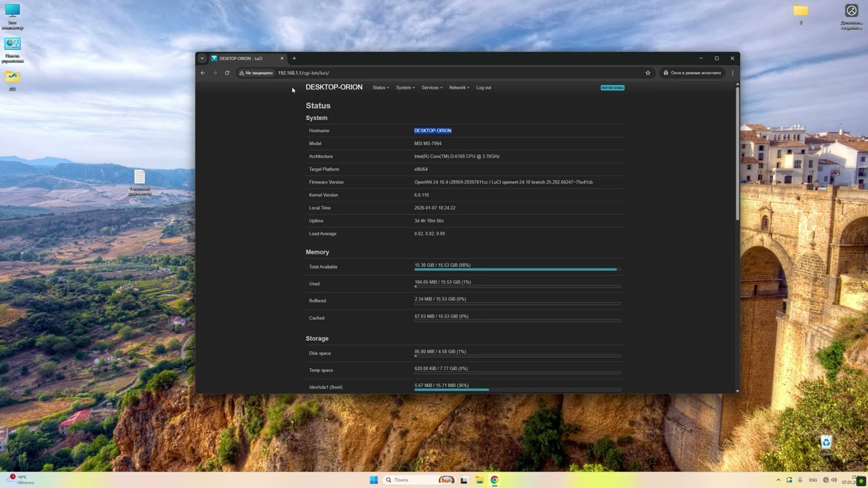Select the yellow folder shortcut below Control Panel
868x488 pixels.
(x=12, y=80)
